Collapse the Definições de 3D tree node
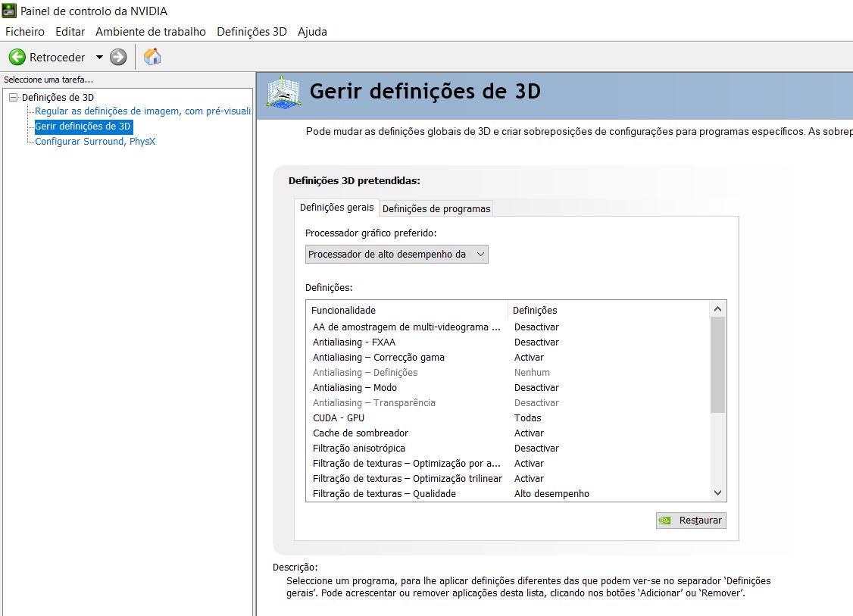Image resolution: width=853 pixels, height=616 pixels. click(x=13, y=97)
